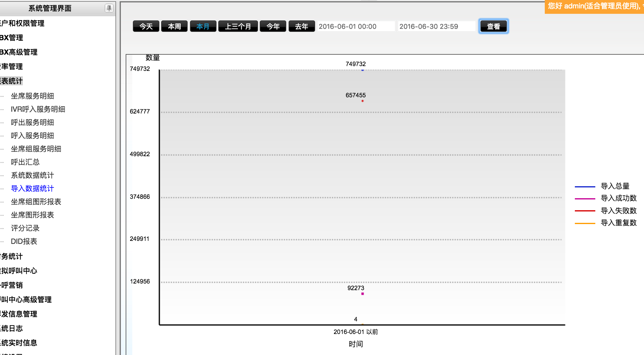The image size is (644, 355).
Task: Open IVR呼入服务明细 report
Action: click(38, 109)
